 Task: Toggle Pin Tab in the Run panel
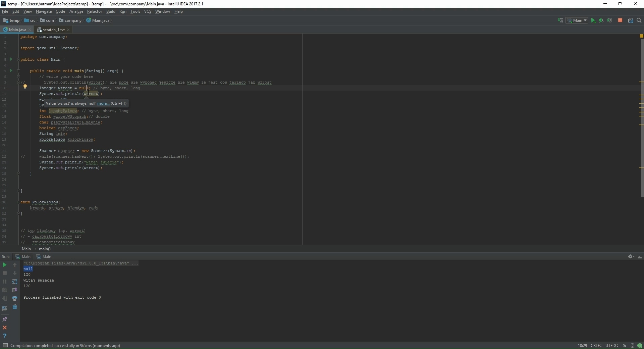[x=5, y=319]
